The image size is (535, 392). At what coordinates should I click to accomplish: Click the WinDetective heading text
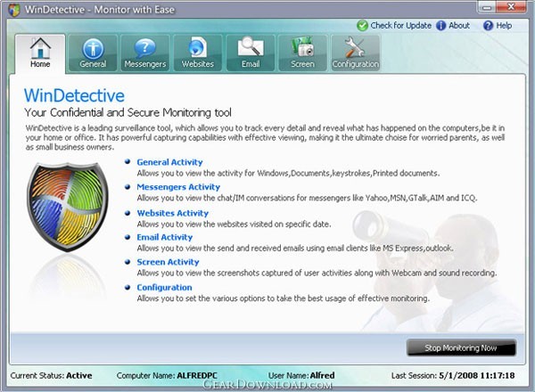[74, 95]
